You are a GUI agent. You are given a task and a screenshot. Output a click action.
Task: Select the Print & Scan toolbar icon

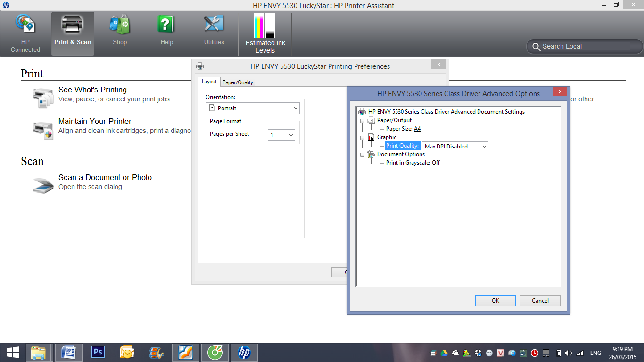73,34
